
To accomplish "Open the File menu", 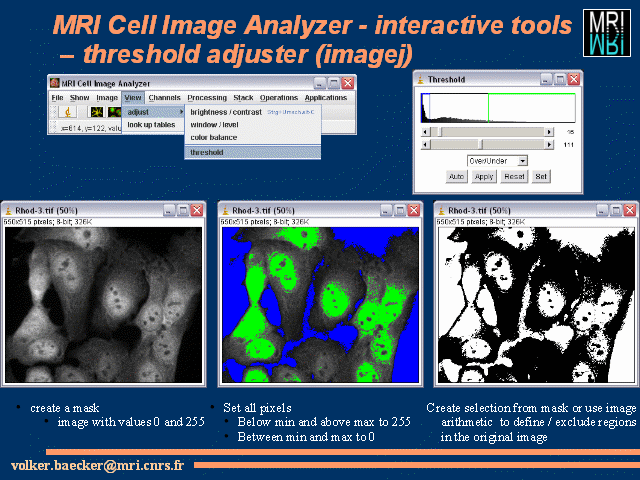I will coord(58,98).
